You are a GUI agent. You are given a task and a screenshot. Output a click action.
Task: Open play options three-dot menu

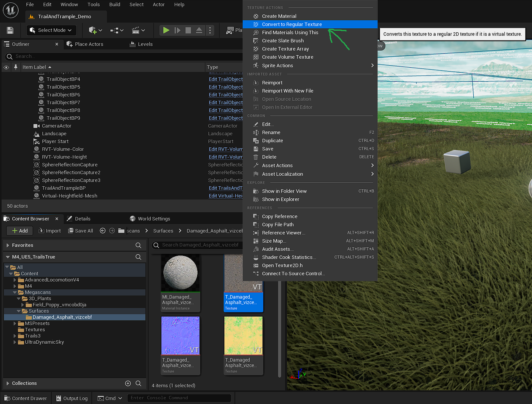pos(210,30)
